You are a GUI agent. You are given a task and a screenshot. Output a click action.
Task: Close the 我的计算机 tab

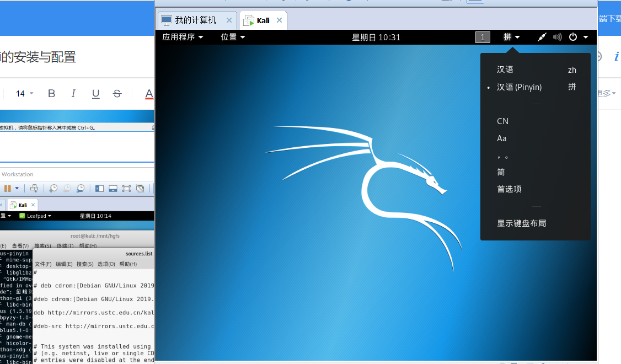(229, 20)
